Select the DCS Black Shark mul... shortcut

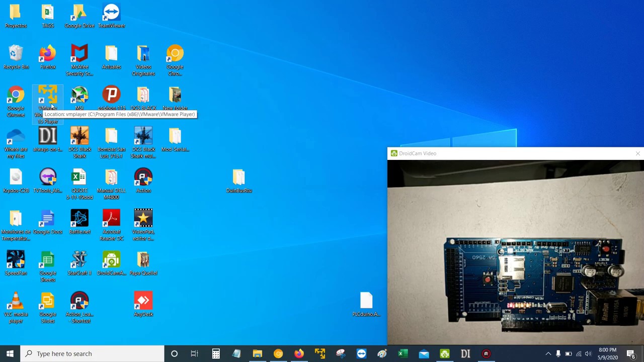[x=143, y=143]
